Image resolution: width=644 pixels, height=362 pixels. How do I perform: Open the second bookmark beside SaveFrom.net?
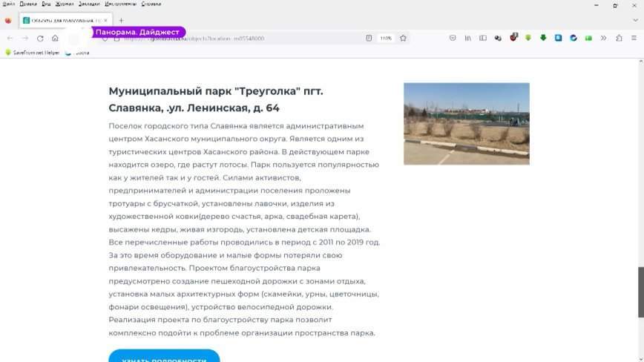78,53
